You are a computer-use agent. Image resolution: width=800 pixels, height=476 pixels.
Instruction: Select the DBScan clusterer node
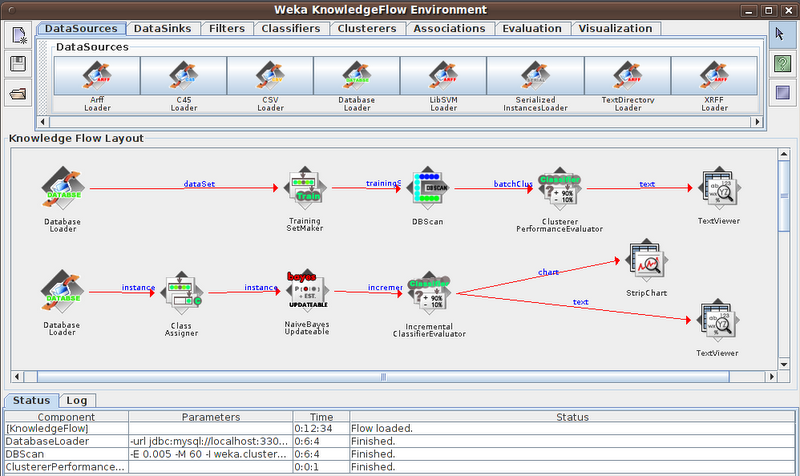[x=428, y=188]
